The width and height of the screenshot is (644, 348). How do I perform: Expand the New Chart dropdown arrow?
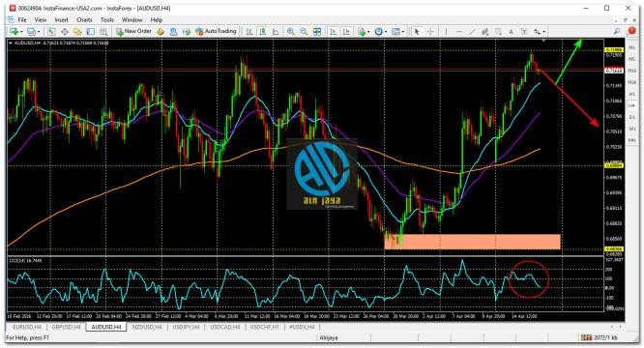[x=21, y=32]
